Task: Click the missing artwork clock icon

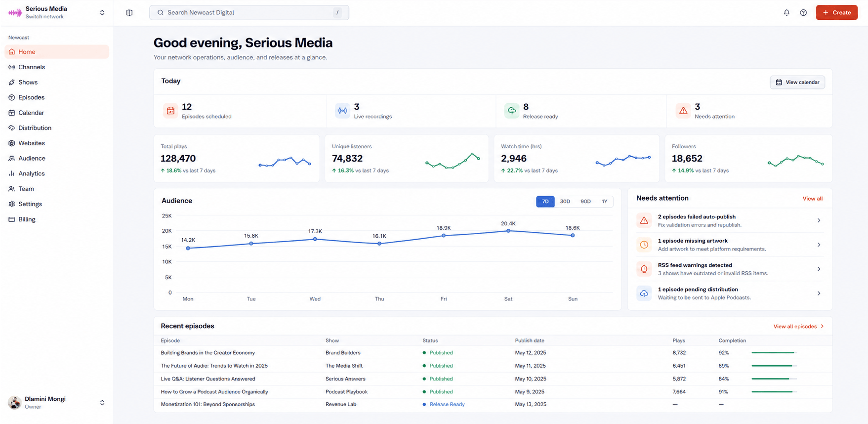Action: tap(644, 245)
